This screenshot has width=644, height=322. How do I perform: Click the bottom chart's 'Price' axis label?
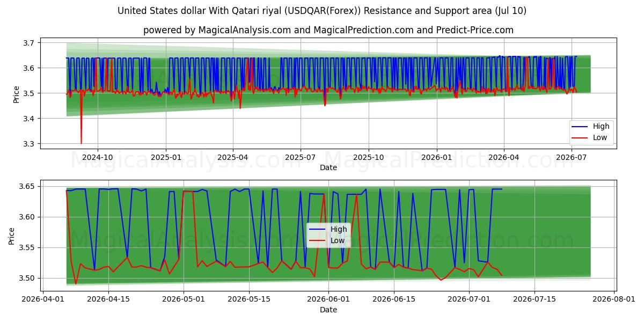tap(12, 236)
